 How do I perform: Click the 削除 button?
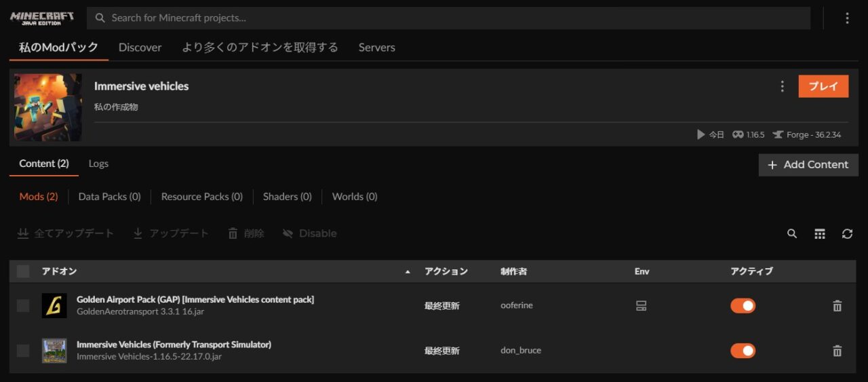pos(246,233)
